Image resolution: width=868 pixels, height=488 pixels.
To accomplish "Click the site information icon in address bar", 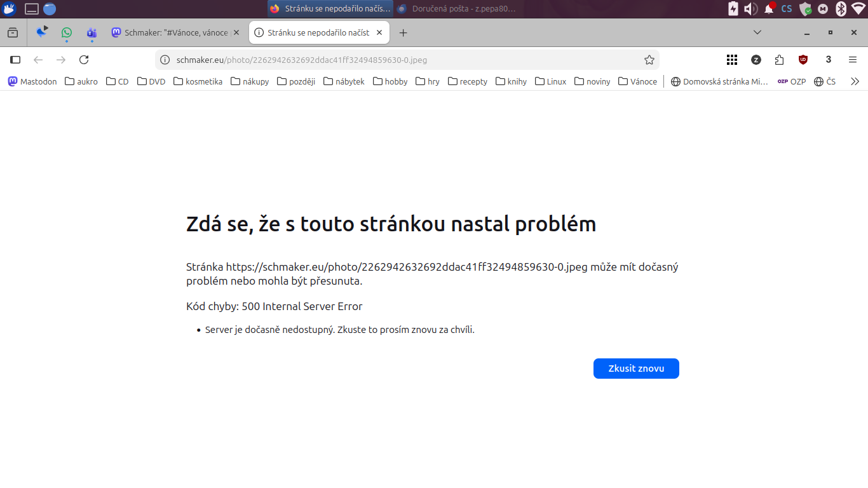I will click(165, 60).
